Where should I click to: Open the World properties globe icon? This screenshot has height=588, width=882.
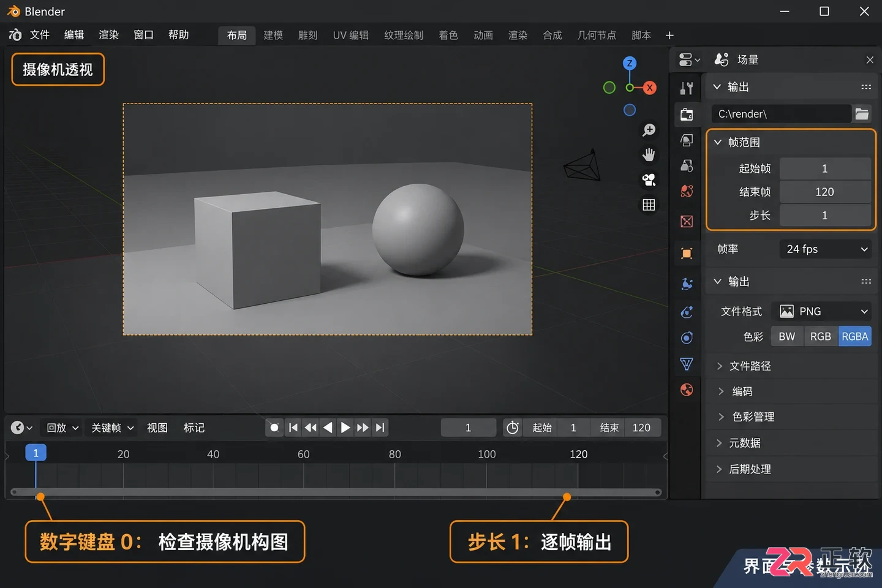point(687,191)
